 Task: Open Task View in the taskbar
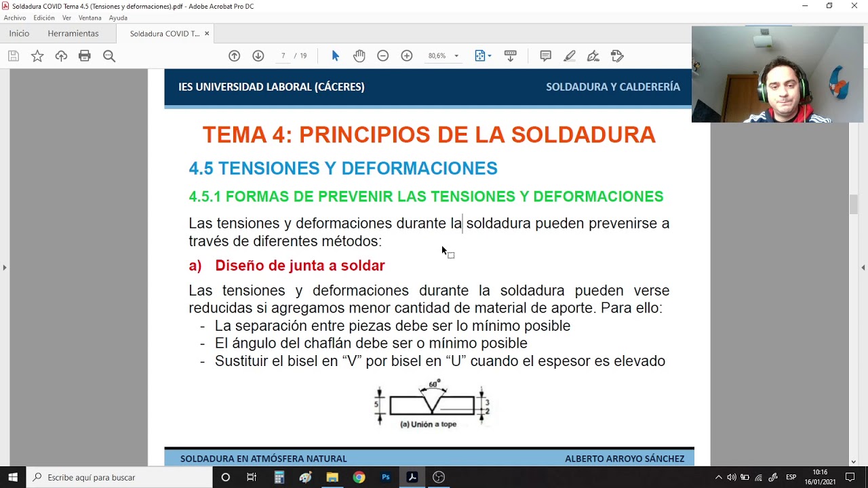click(252, 477)
